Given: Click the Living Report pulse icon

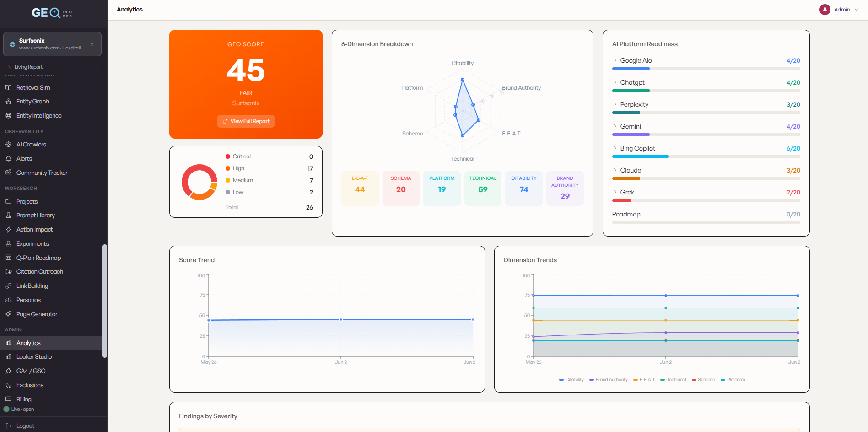Looking at the screenshot, I should pyautogui.click(x=10, y=67).
